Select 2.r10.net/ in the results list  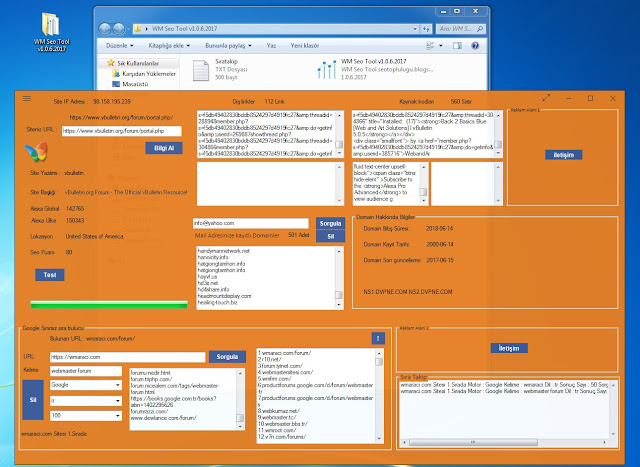tap(269, 359)
